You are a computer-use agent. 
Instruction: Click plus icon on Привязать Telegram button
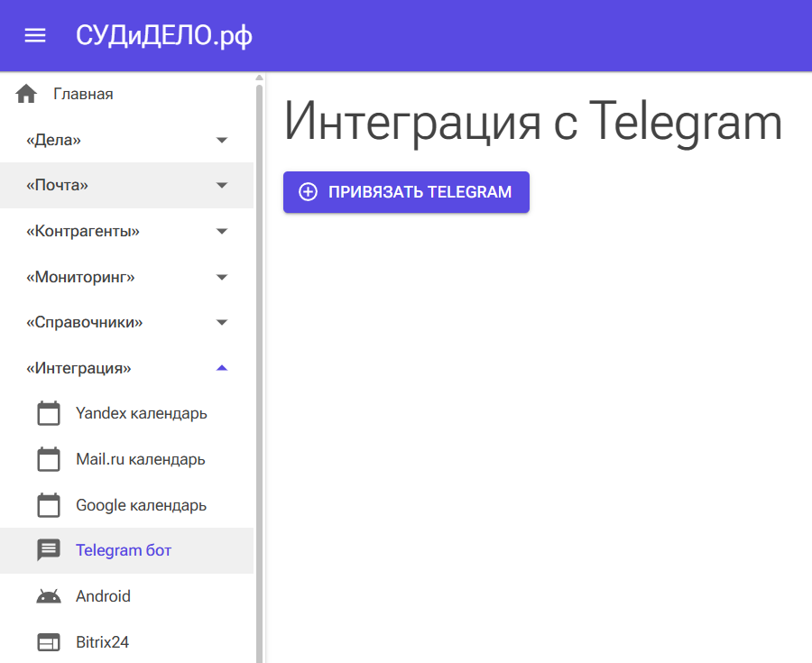(308, 192)
